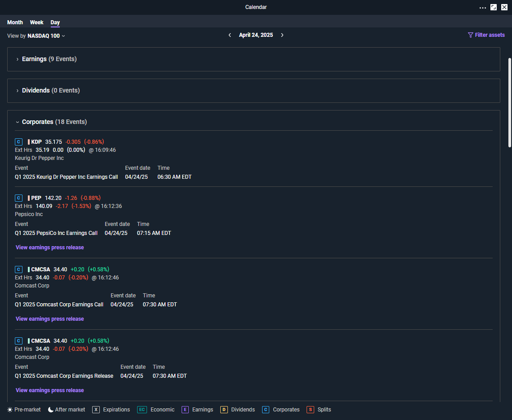Image resolution: width=512 pixels, height=420 pixels.
Task: Click the Corporates badge beside KDP
Action: pyautogui.click(x=18, y=142)
